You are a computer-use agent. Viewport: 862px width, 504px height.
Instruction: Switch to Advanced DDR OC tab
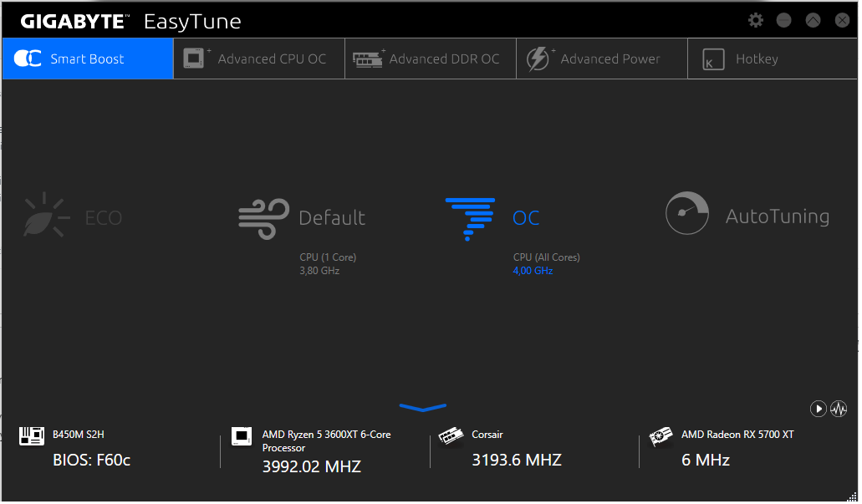point(431,59)
